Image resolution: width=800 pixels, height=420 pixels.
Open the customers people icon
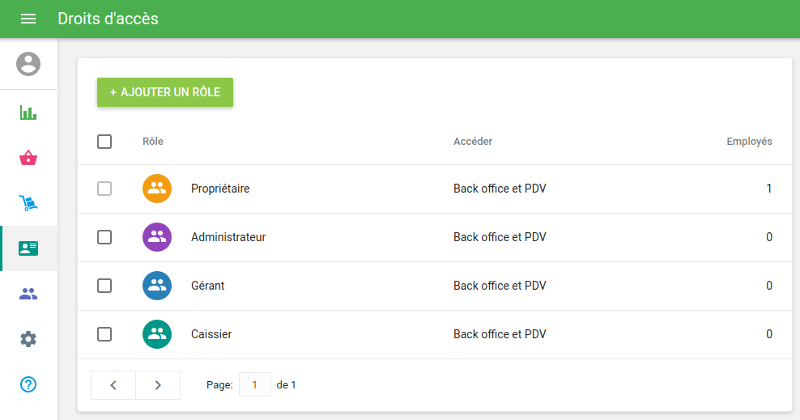tap(28, 294)
